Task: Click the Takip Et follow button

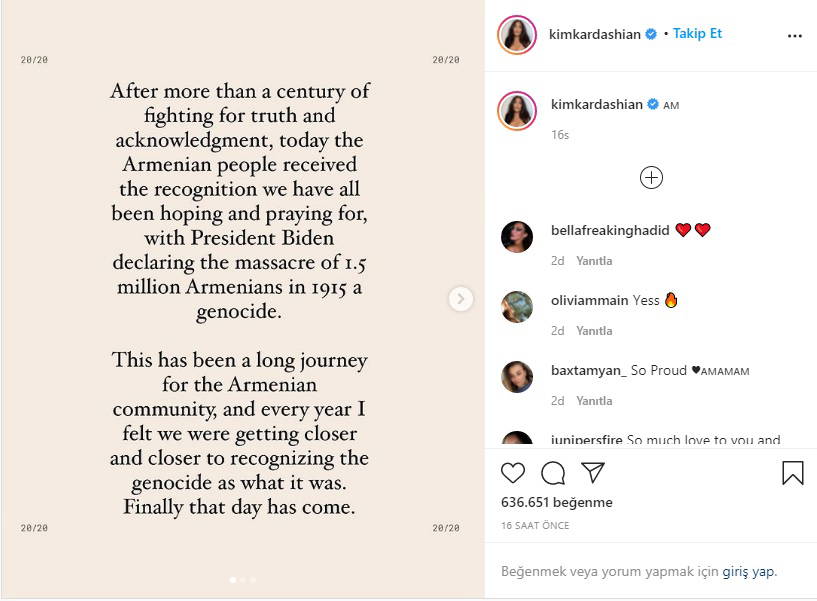Action: click(697, 34)
